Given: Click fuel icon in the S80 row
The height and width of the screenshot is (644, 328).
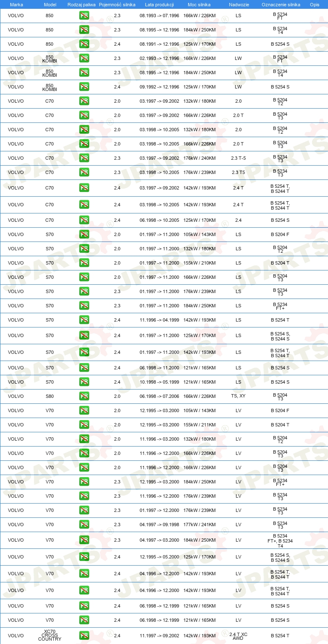Looking at the screenshot, I should (x=84, y=397).
